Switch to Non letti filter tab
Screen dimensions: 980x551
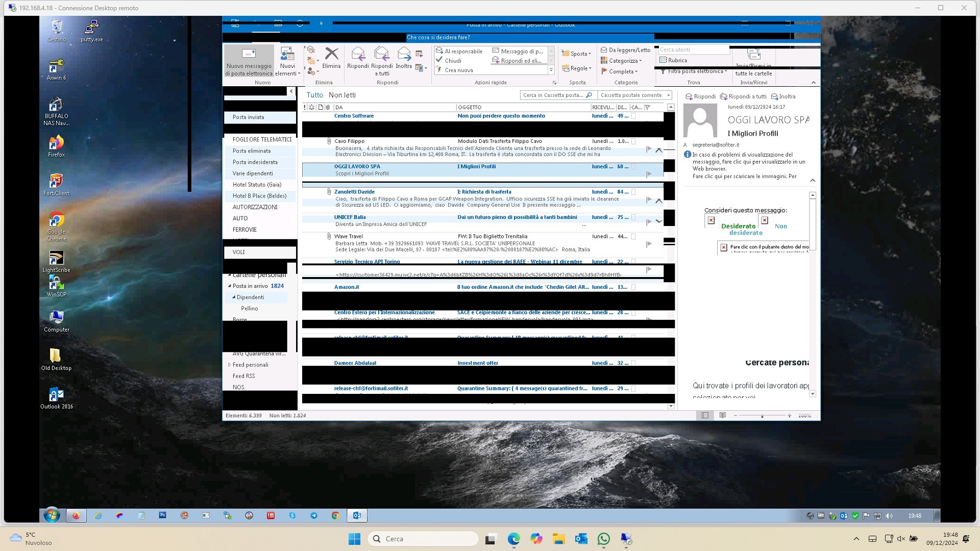(342, 95)
